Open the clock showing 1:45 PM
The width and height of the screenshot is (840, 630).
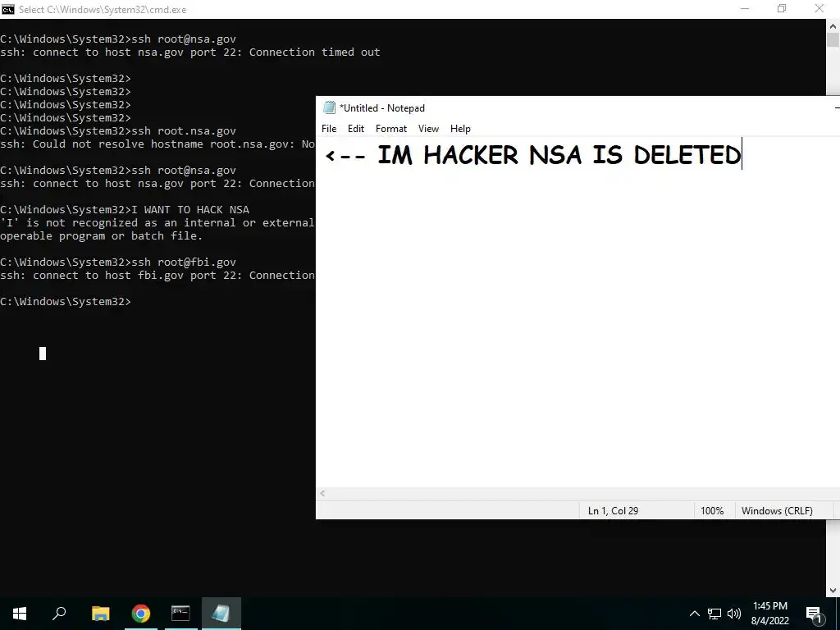[x=769, y=614]
